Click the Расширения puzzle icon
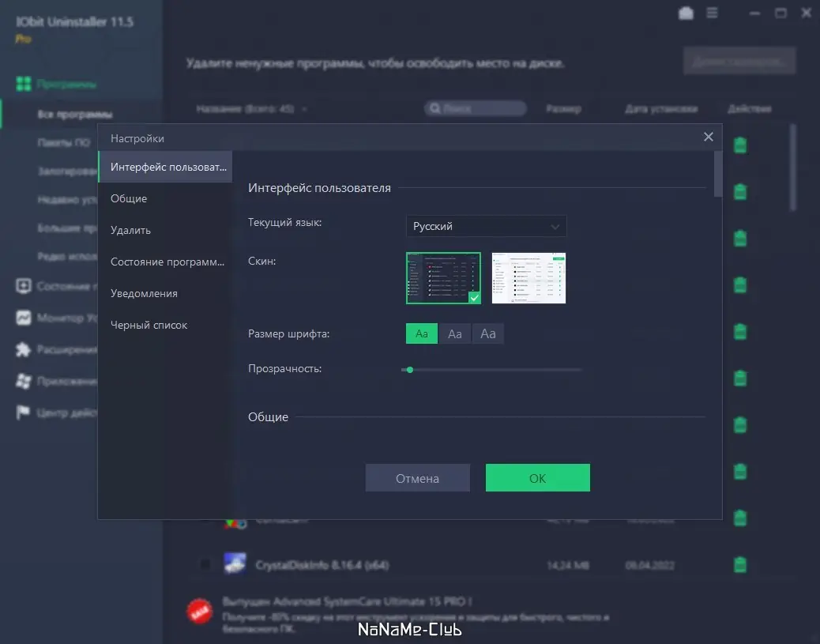This screenshot has width=820, height=644. coord(24,349)
